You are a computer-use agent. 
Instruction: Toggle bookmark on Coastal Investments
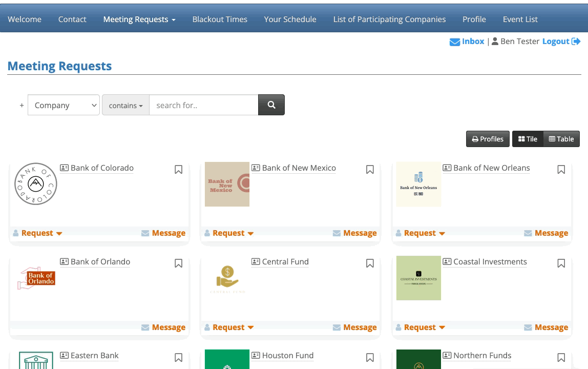(561, 263)
